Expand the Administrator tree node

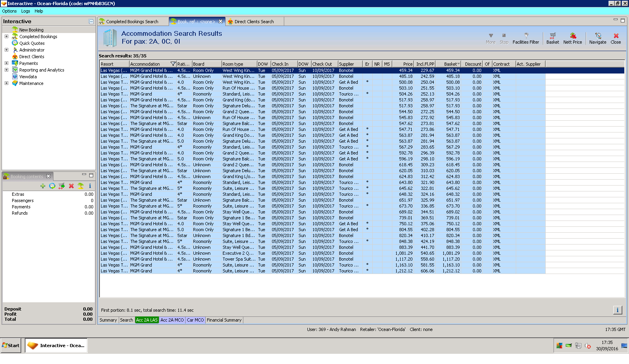pos(6,50)
